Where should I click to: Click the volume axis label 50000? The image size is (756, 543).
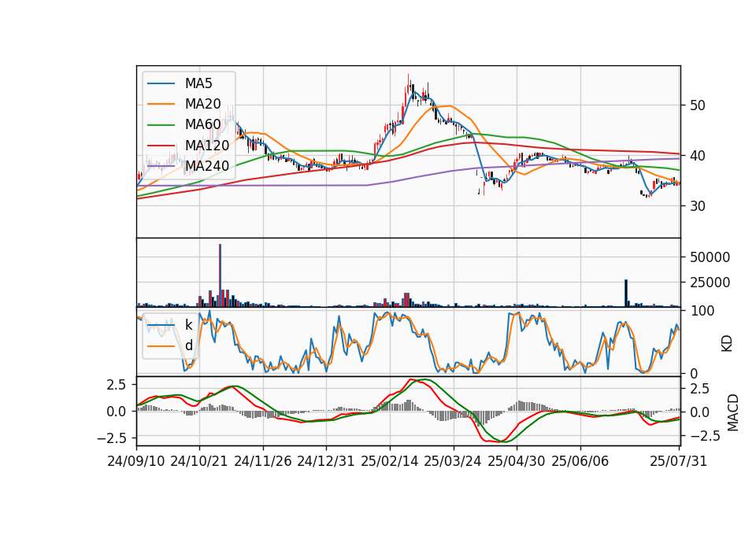pos(710,257)
